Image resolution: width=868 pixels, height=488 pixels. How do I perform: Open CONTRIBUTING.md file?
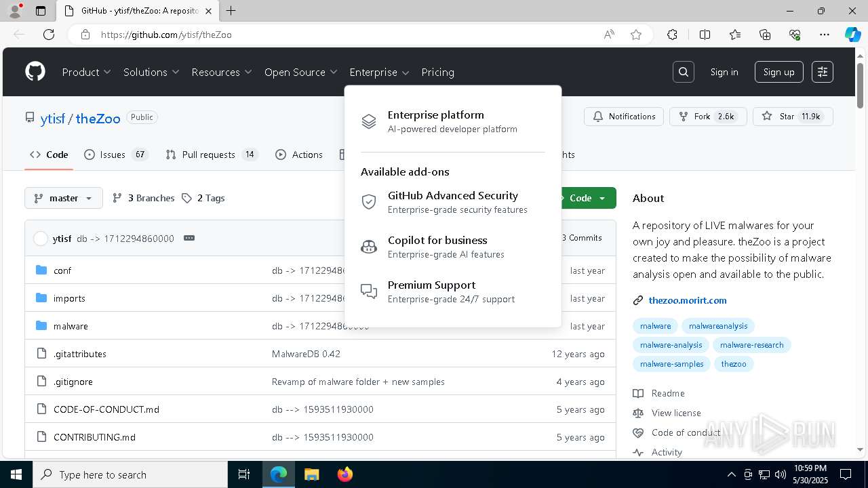click(95, 437)
